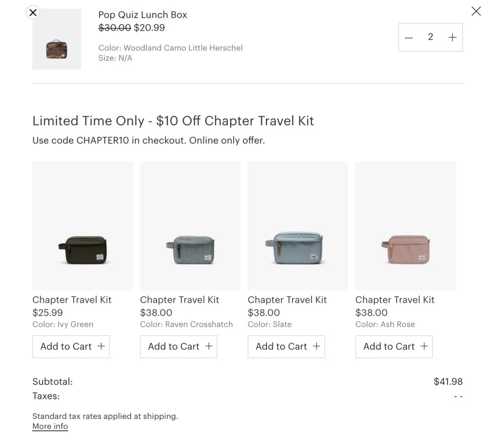Select the quantity field showing 2
The width and height of the screenshot is (501, 448).
(430, 37)
